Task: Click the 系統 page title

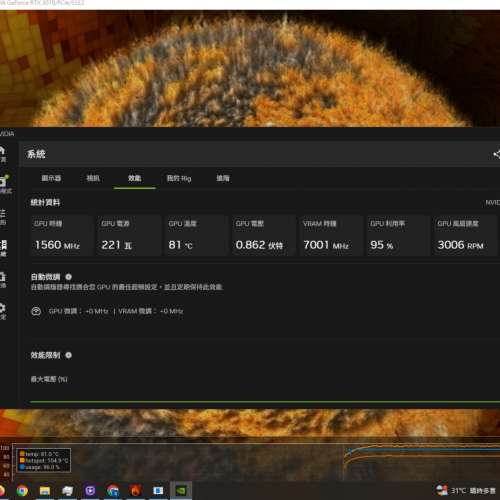Action: [36, 154]
